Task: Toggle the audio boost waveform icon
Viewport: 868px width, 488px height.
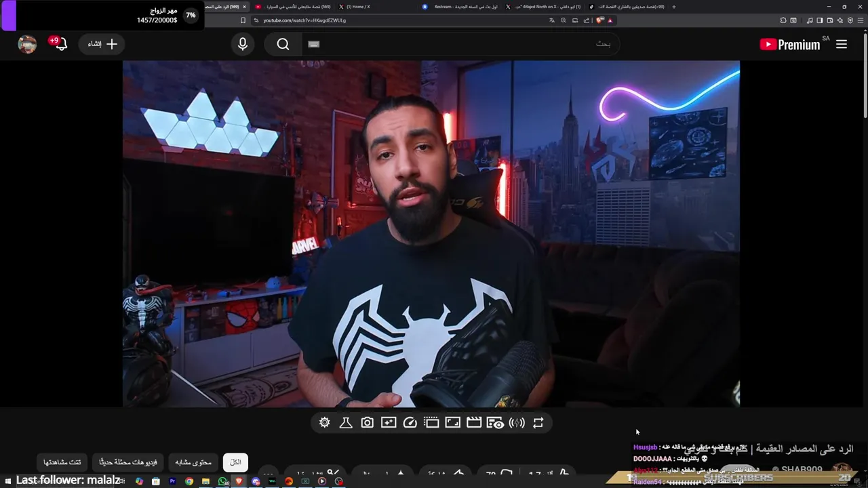Action: (x=517, y=423)
